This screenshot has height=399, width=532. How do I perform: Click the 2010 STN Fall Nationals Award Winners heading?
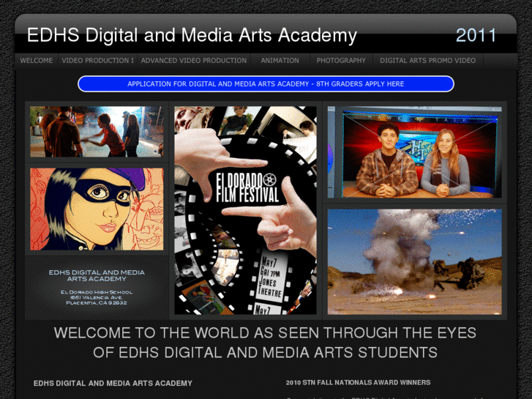coord(358,383)
